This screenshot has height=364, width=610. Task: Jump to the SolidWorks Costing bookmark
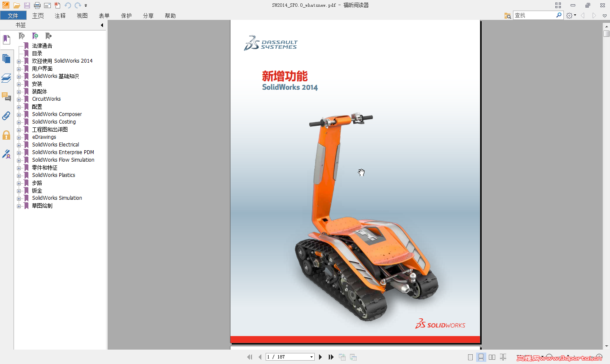click(54, 122)
